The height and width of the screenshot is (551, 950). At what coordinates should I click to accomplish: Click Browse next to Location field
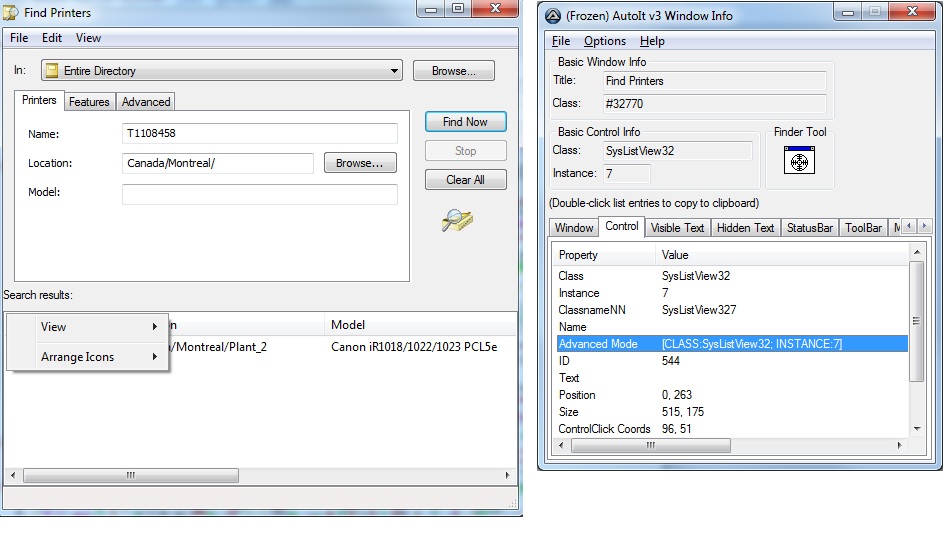point(360,163)
